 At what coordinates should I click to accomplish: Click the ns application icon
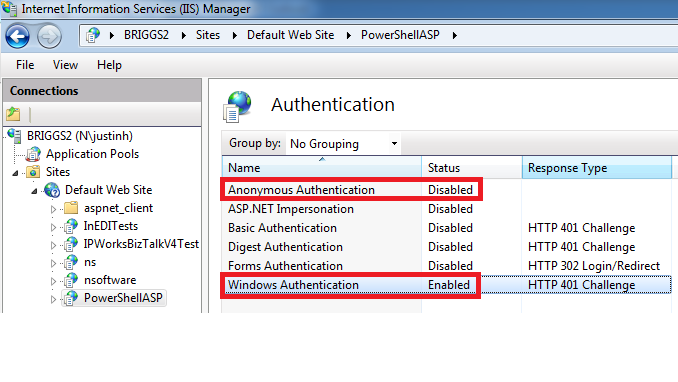pyautogui.click(x=71, y=263)
